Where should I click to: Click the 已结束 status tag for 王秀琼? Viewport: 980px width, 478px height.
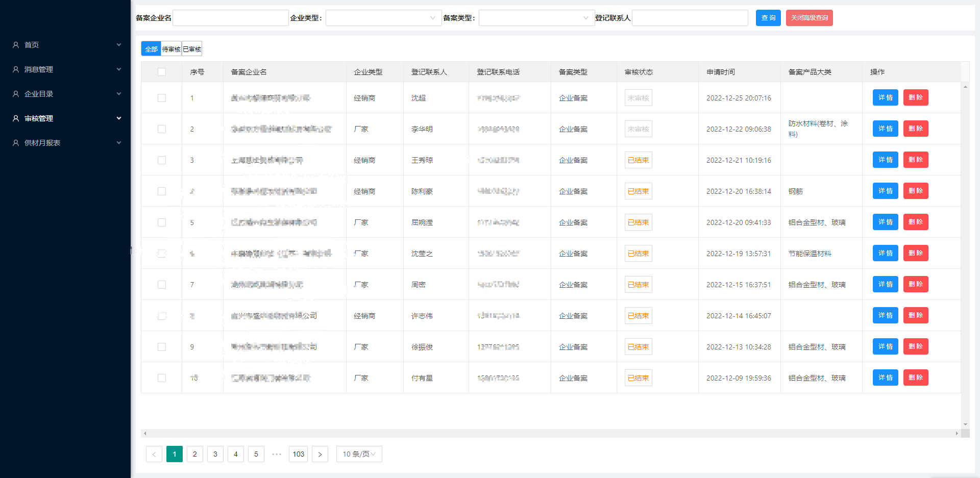coord(638,160)
